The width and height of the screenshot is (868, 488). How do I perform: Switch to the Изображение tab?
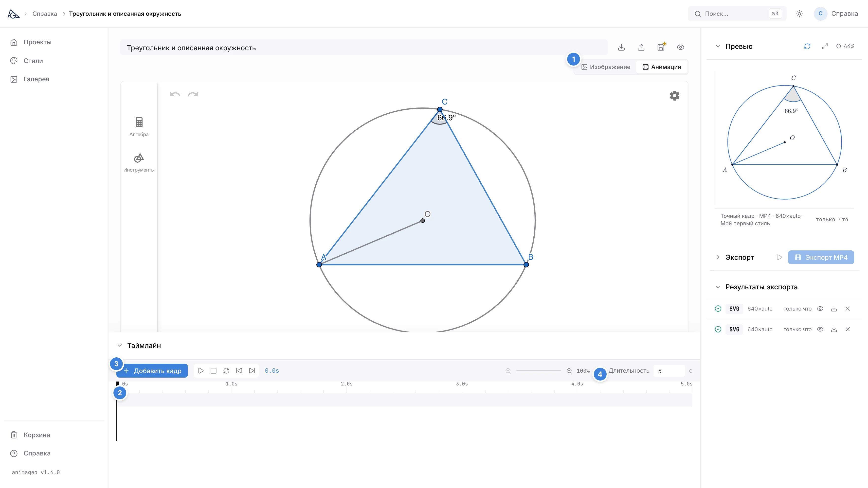click(x=606, y=67)
